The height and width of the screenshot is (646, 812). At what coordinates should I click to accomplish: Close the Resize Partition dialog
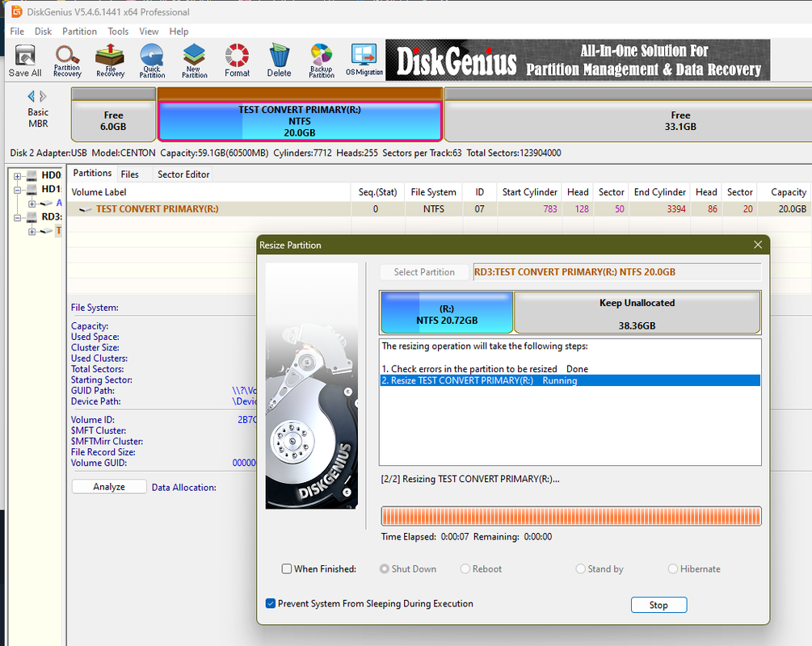coord(758,245)
